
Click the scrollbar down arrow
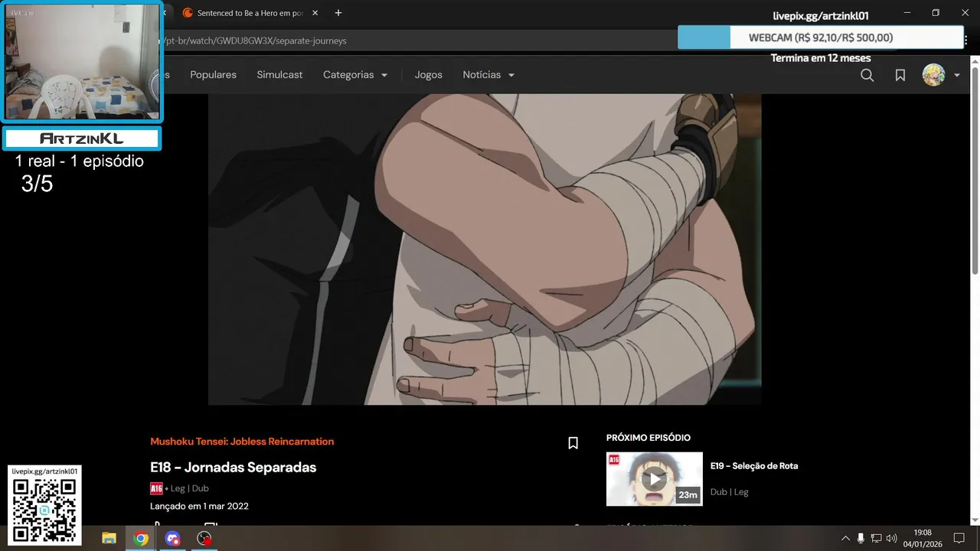pos(975,520)
